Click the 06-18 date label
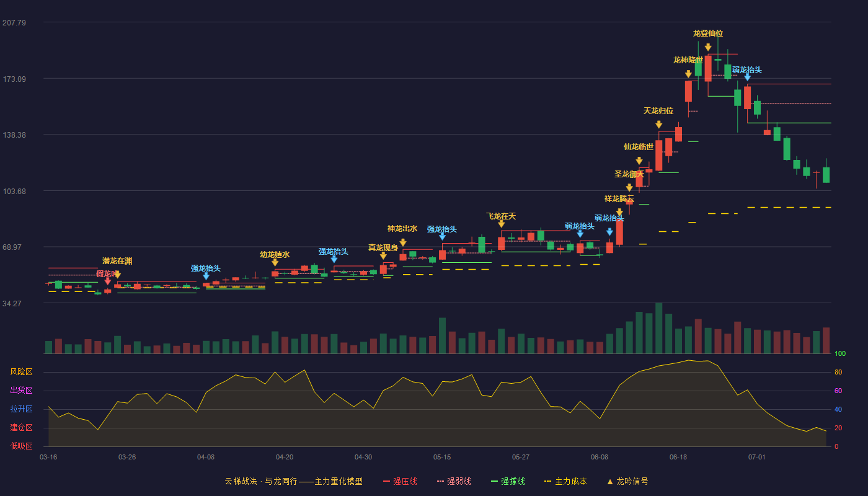The width and height of the screenshot is (868, 496). coord(678,457)
